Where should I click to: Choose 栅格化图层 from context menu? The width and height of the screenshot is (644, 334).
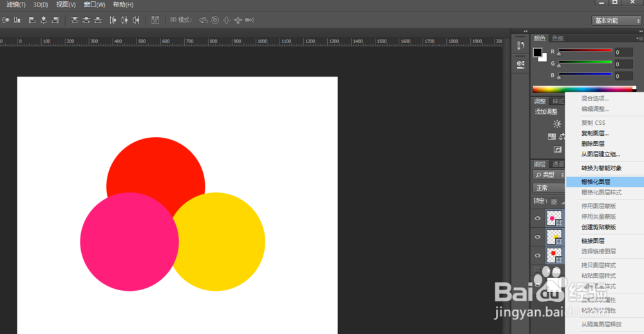(605, 181)
